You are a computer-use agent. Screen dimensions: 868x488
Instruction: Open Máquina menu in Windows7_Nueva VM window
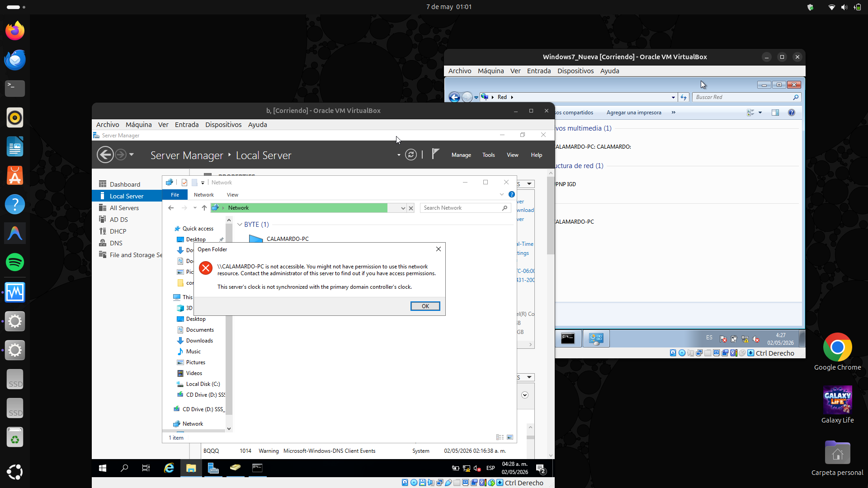click(x=491, y=71)
